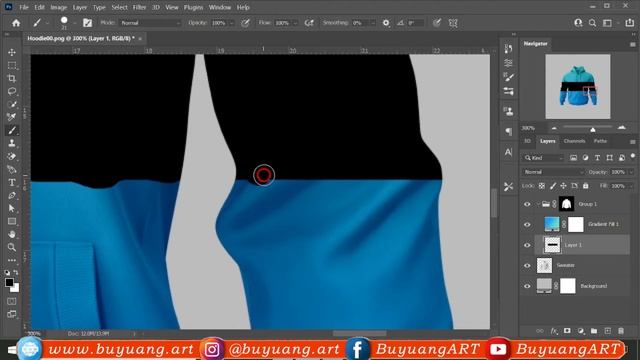This screenshot has height=360, width=640.
Task: Hide Layer 1 with eye icon
Action: coord(527,245)
